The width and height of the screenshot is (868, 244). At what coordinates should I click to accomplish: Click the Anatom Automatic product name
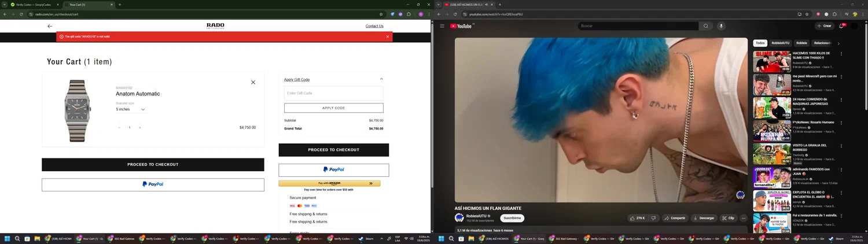pyautogui.click(x=138, y=94)
